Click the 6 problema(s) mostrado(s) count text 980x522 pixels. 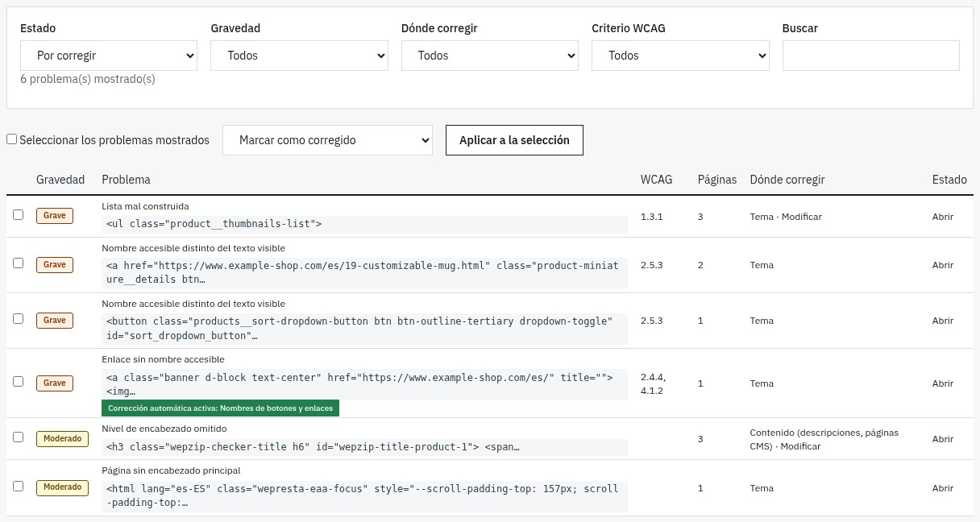coord(88,79)
